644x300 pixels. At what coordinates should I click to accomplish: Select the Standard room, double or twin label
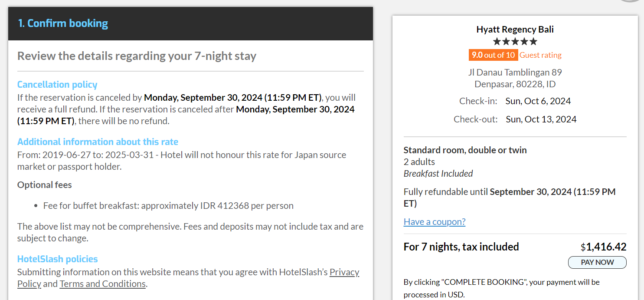(x=465, y=150)
